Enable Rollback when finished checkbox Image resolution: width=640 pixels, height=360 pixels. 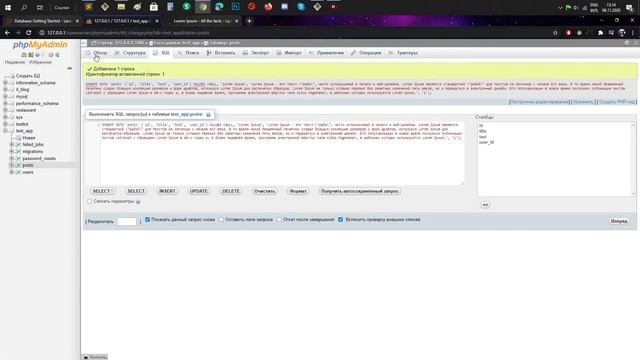click(x=279, y=220)
